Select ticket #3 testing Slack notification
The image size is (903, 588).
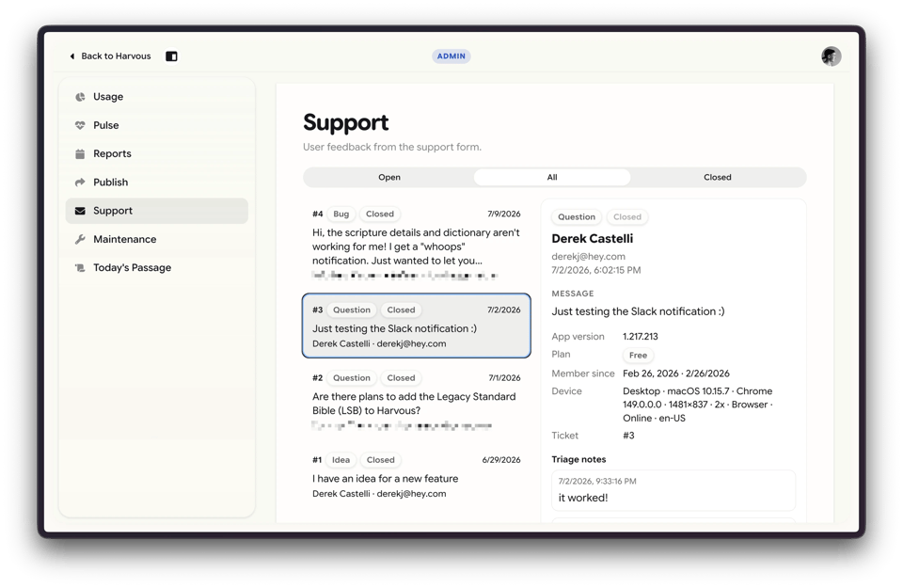(417, 326)
